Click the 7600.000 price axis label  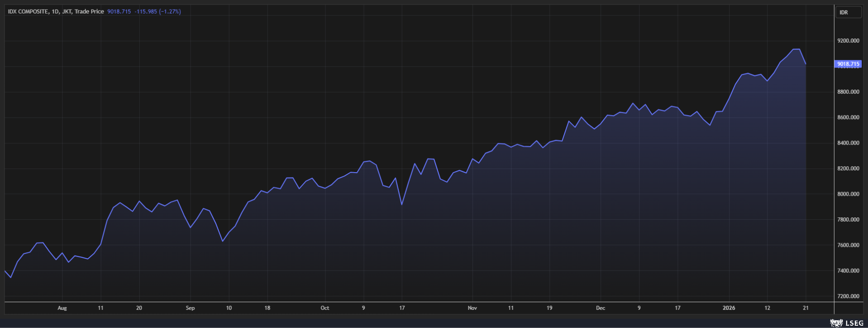pos(848,245)
